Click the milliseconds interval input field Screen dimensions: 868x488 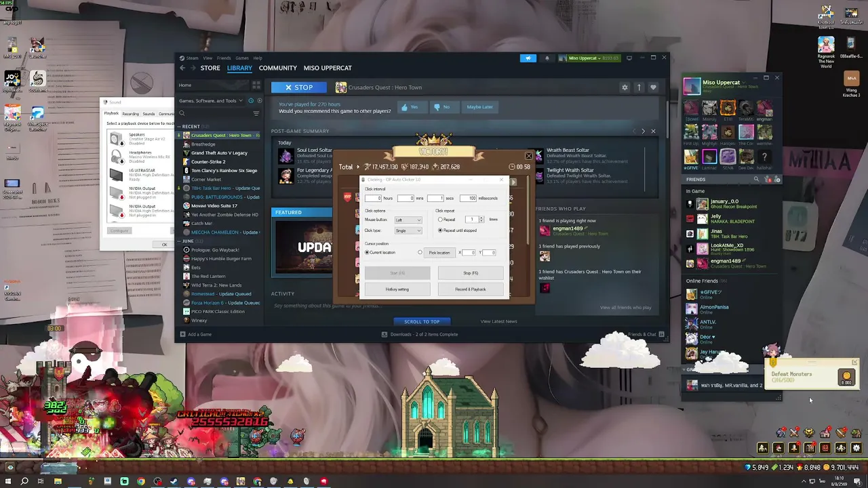[468, 199]
